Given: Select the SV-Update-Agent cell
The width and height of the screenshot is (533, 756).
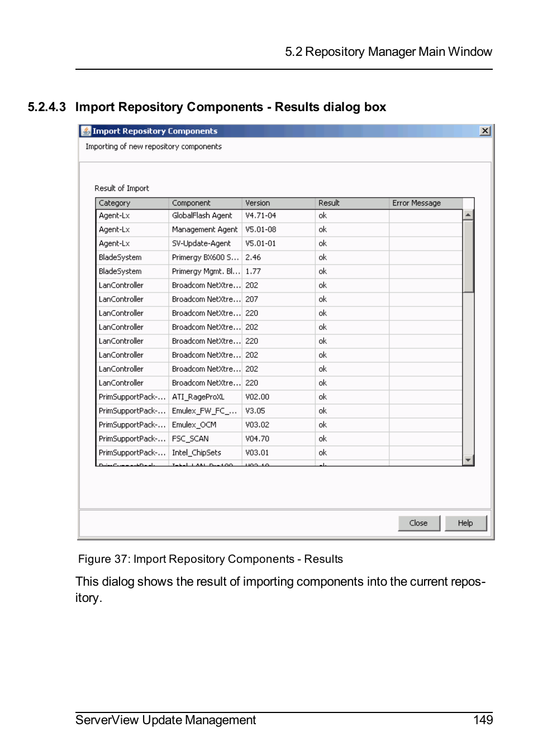Looking at the screenshot, I should 206,243.
